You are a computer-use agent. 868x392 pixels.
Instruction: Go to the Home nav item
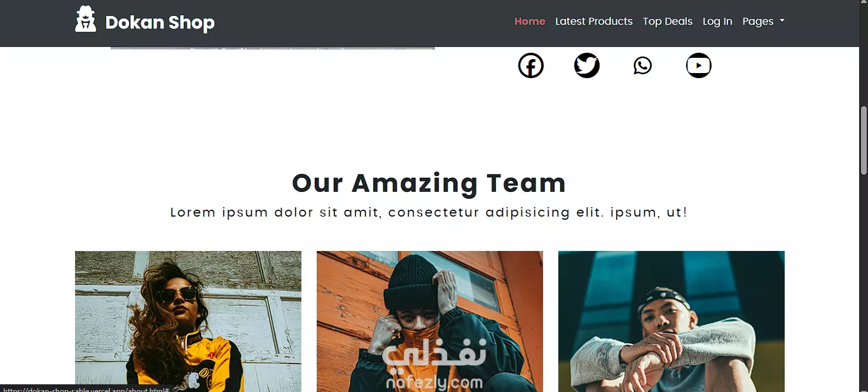click(x=530, y=21)
